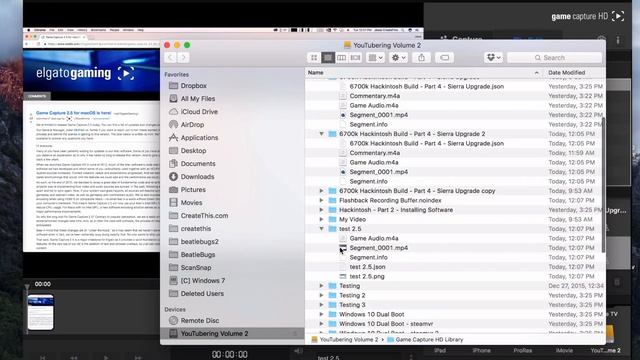Open Dropbox in Favorites sidebar
Screen dimensions: 640x360
point(193,86)
